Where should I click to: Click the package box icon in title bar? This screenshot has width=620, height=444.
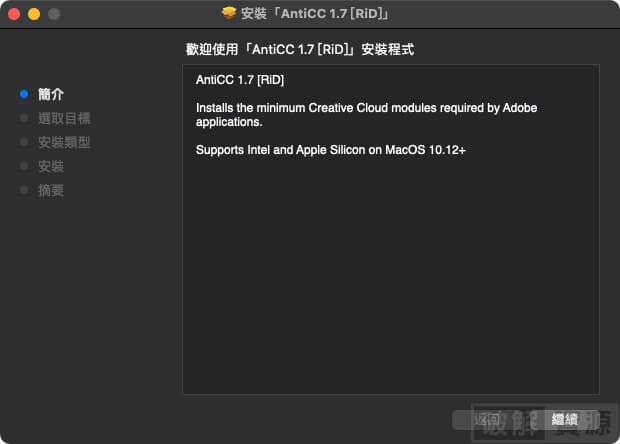229,13
